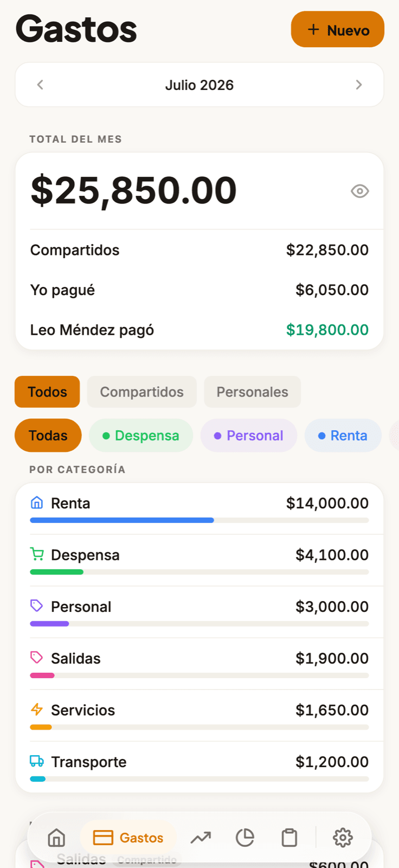Open the home icon in bottom navigation
Screen dimensions: 399x868
(56, 838)
